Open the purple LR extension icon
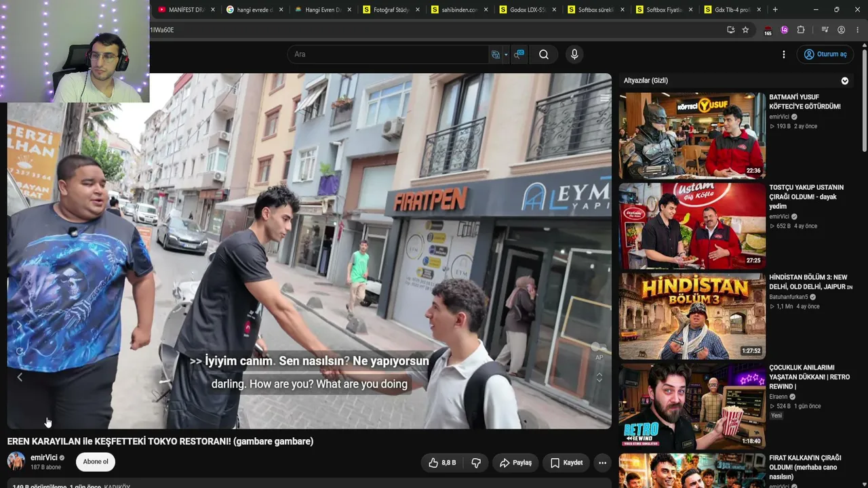This screenshot has height=488, width=868. pyautogui.click(x=785, y=30)
